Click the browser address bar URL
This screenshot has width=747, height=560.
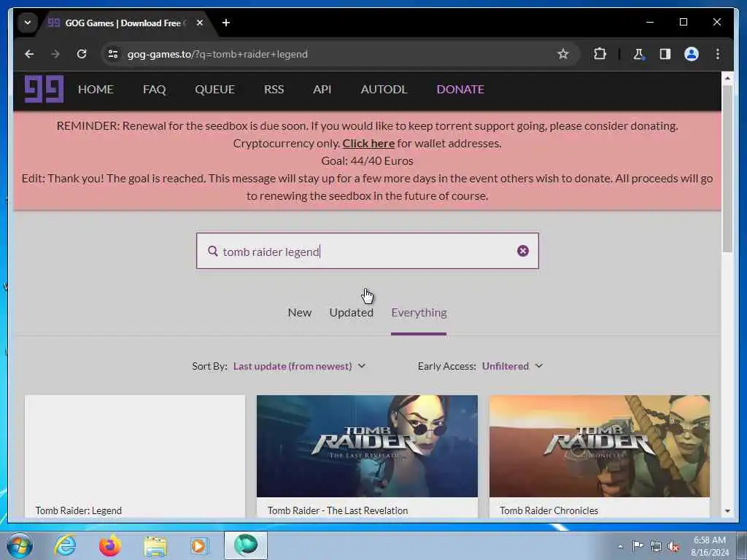point(217,54)
